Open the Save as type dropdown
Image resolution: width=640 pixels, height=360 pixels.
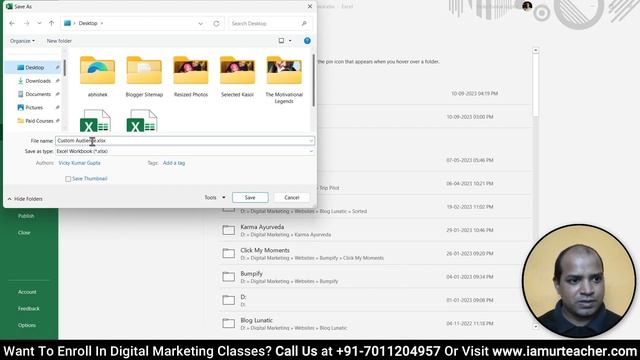point(184,151)
